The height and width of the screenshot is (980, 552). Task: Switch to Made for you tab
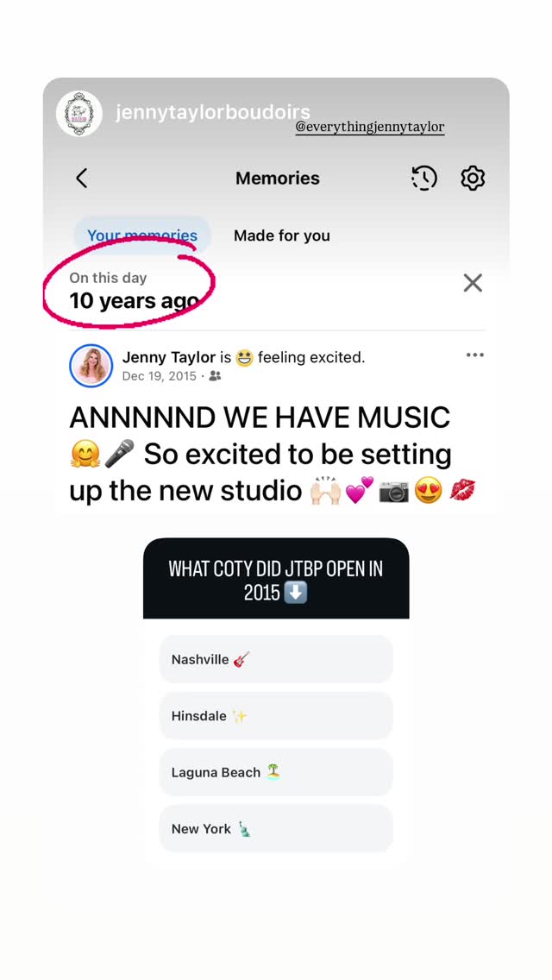[x=282, y=236]
